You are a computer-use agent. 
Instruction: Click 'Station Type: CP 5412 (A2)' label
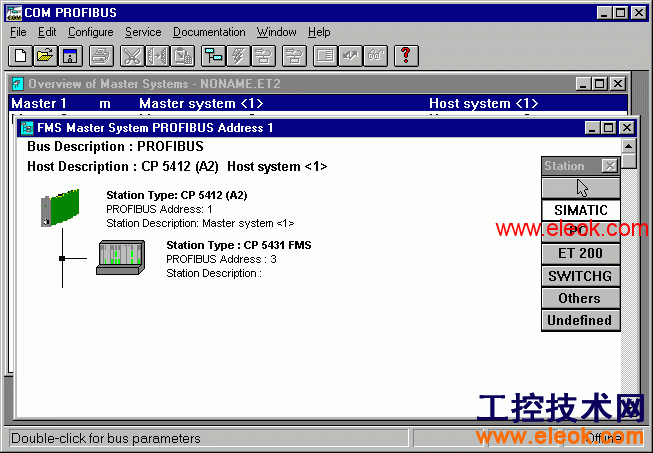tap(177, 195)
